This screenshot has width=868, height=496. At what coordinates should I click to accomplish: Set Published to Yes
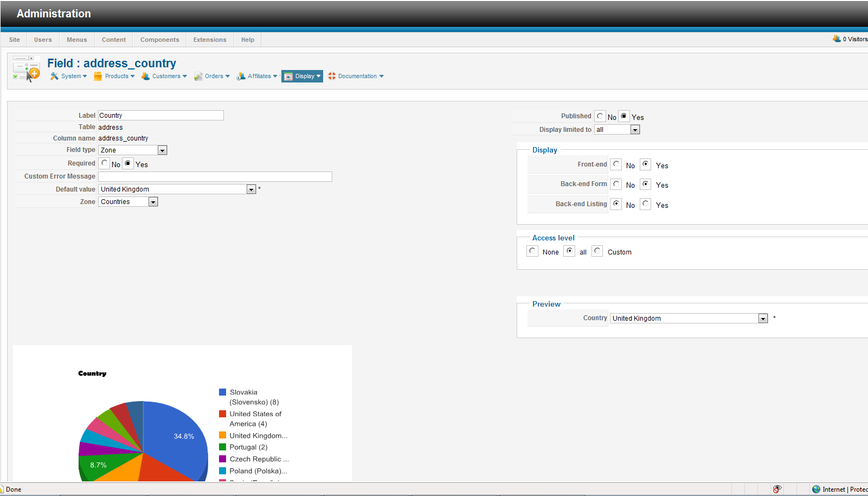pos(624,116)
